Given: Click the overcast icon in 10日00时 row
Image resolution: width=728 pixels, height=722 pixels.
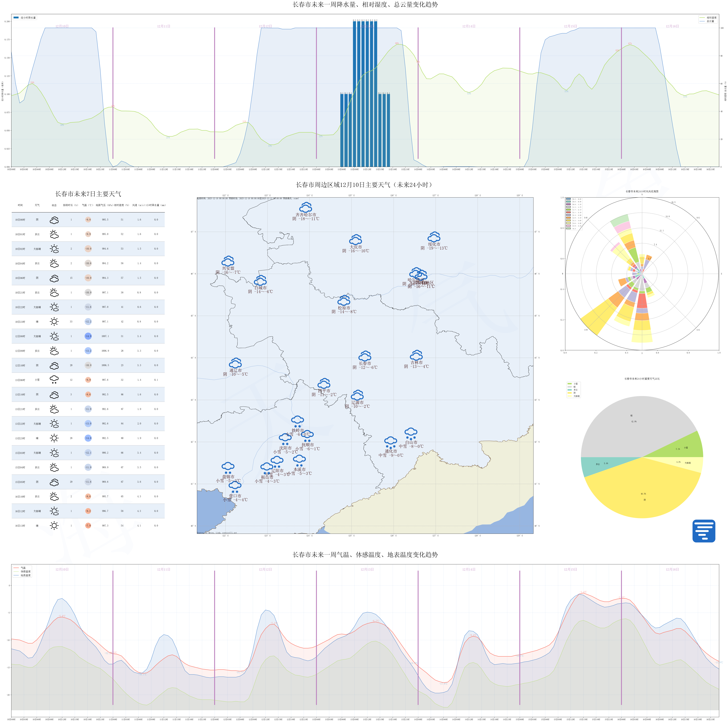Looking at the screenshot, I should [54, 220].
